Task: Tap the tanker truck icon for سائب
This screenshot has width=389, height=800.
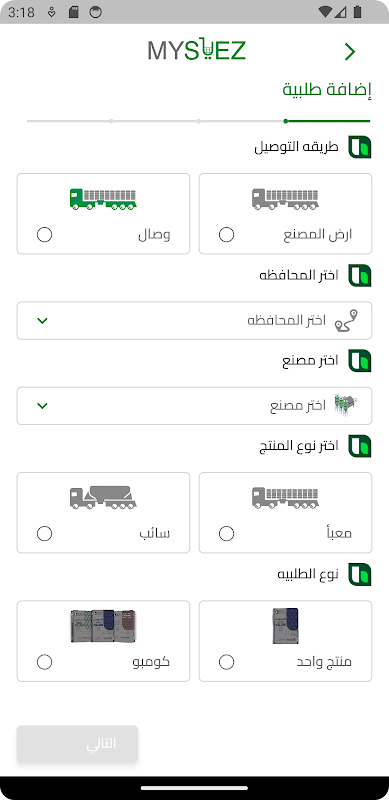Action: tap(103, 497)
